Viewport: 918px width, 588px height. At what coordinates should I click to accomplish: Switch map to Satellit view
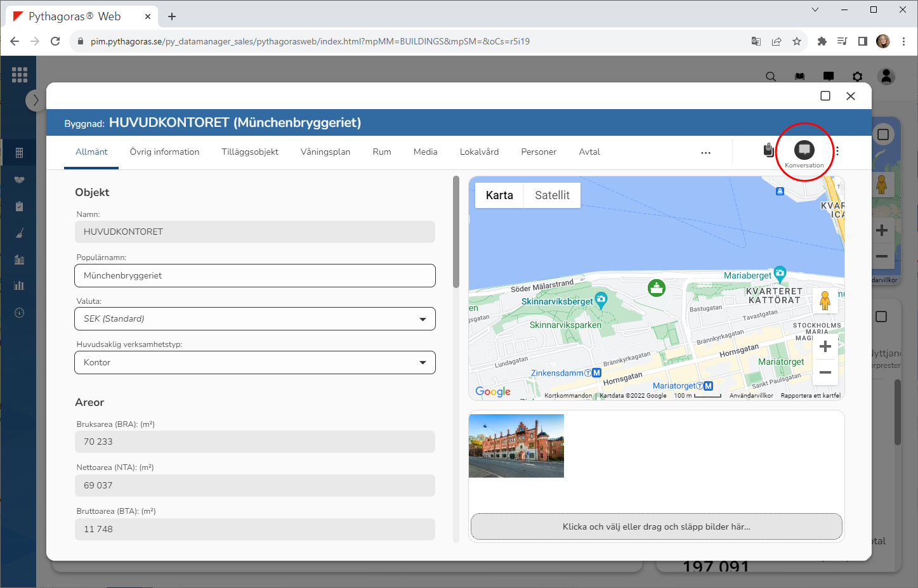pos(552,195)
